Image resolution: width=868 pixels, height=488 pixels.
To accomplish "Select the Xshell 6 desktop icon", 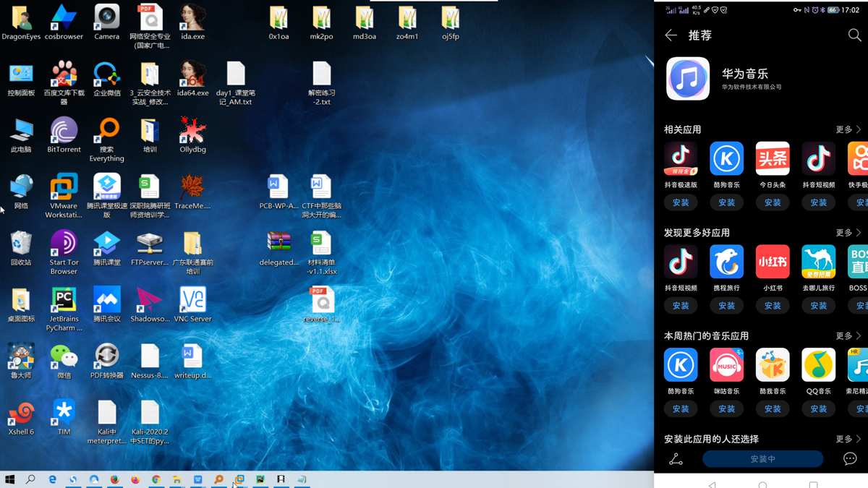I will pyautogui.click(x=21, y=417).
